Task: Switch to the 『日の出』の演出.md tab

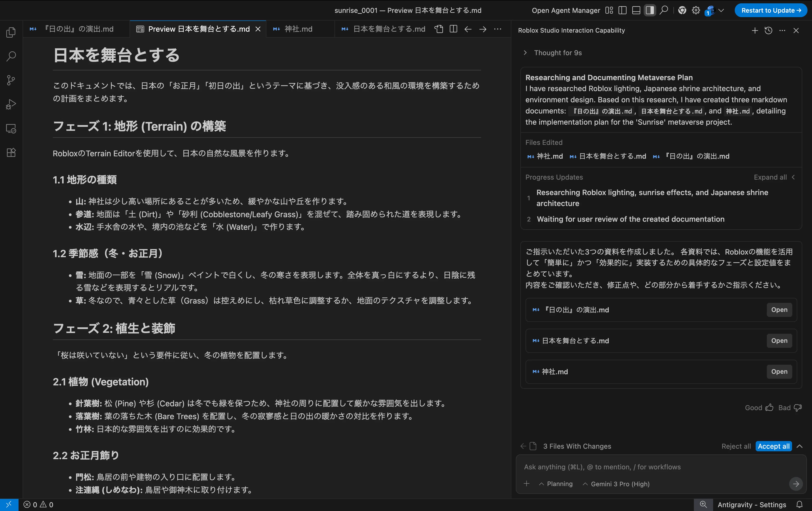Action: click(76, 29)
